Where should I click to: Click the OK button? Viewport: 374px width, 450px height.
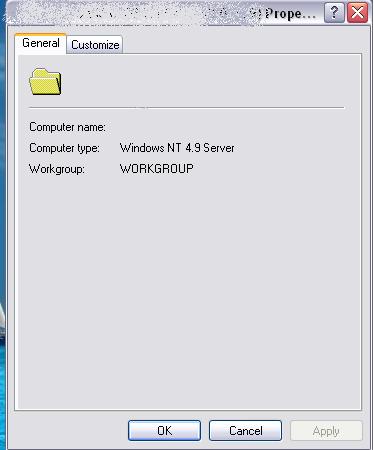[x=164, y=431]
